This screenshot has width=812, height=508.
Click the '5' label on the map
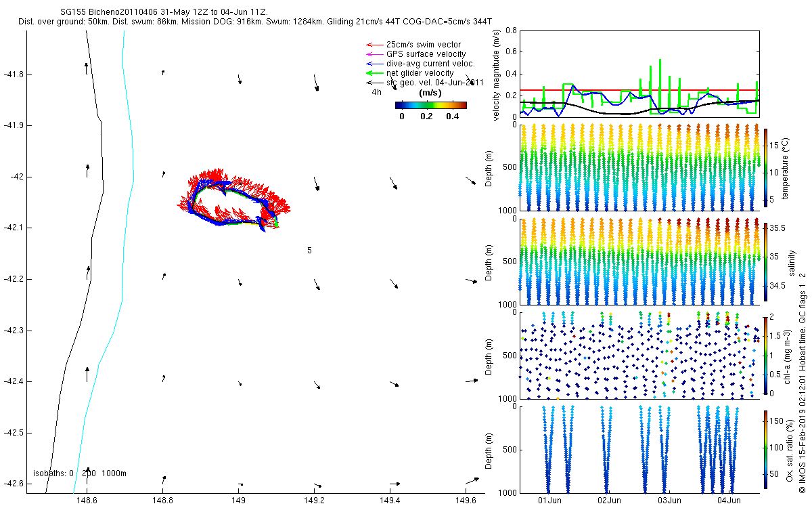[x=309, y=250]
